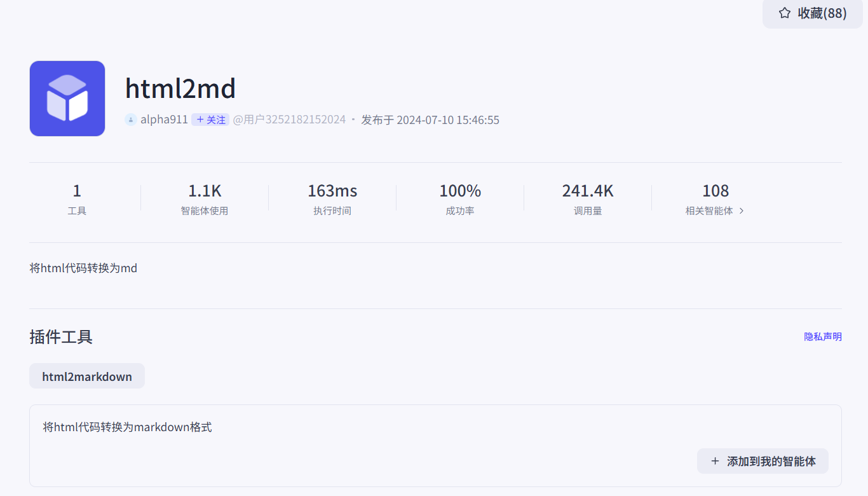868x496 pixels.
Task: Toggle follow with the +关注 button
Action: pyautogui.click(x=210, y=120)
